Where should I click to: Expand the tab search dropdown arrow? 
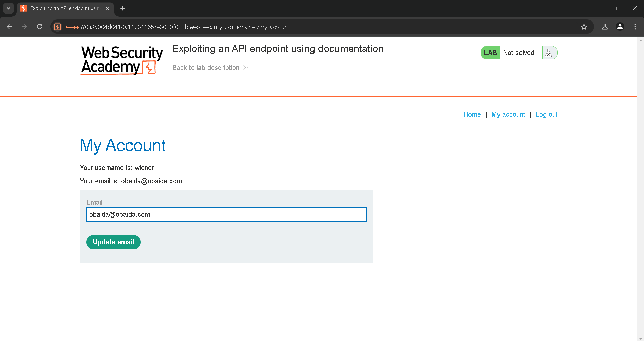[x=8, y=8]
